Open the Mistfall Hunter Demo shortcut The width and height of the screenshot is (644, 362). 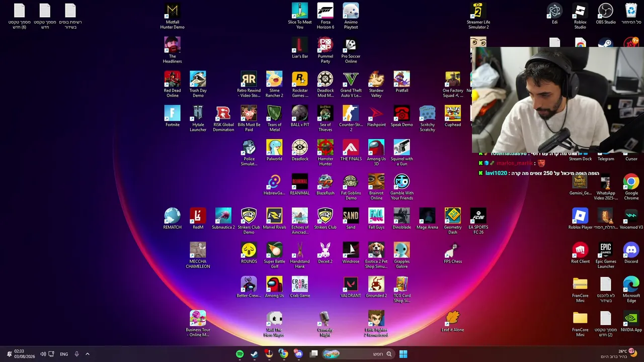point(173,16)
